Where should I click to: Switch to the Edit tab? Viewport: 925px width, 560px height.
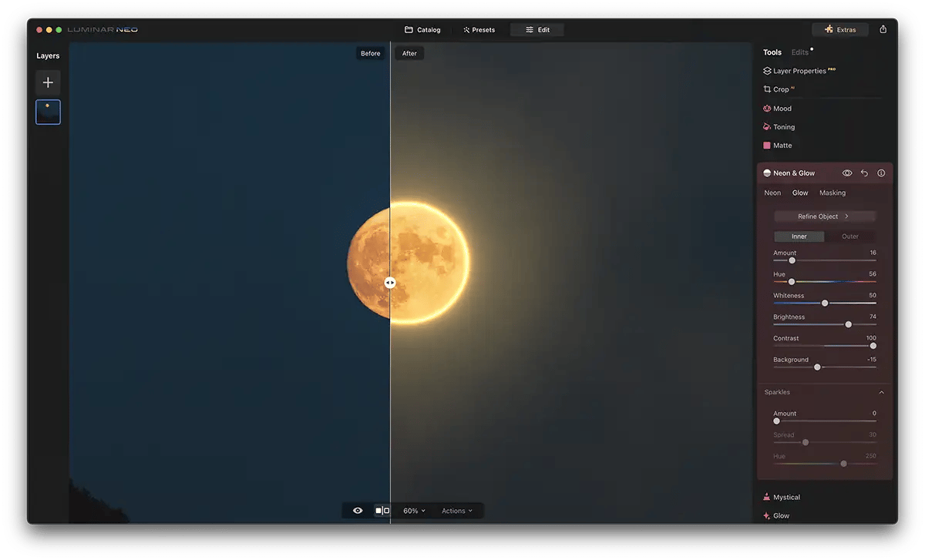537,30
